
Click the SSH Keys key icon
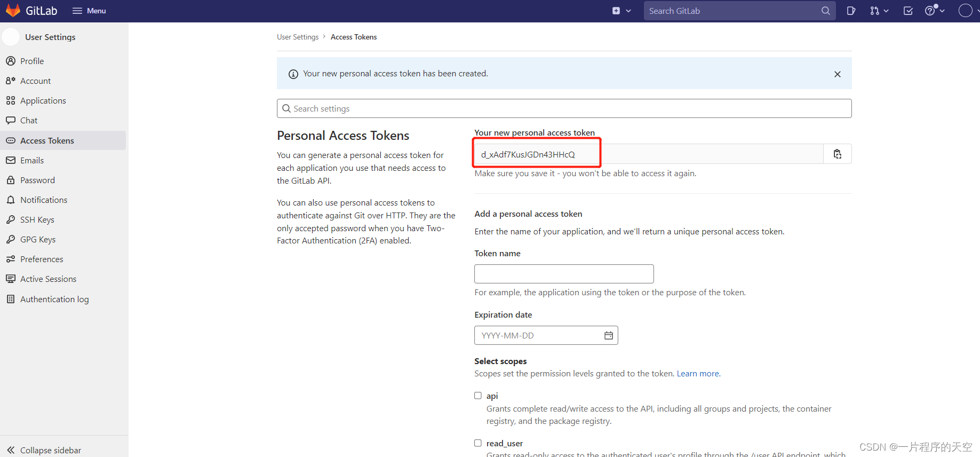pos(11,219)
